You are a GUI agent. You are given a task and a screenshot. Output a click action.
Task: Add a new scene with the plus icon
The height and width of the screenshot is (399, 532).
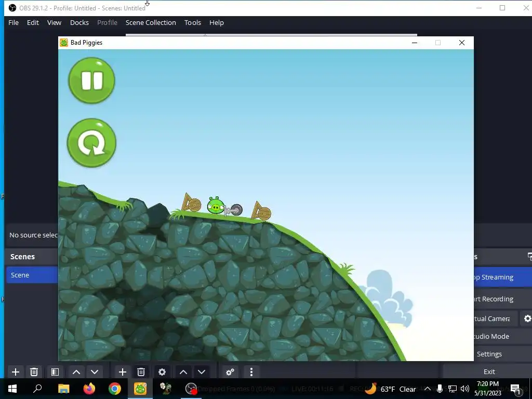pyautogui.click(x=15, y=372)
